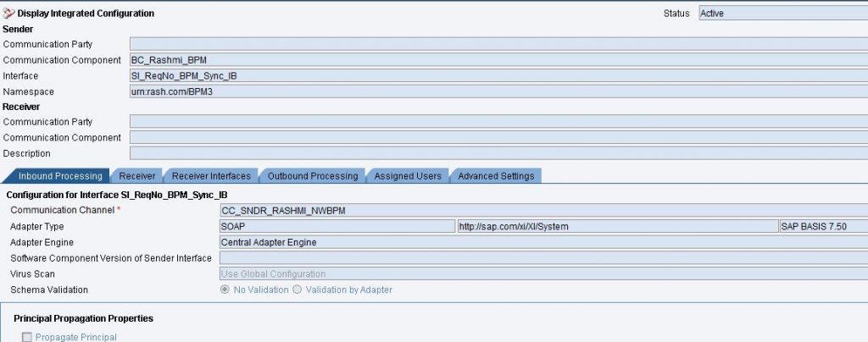Select the No Validation radio button
The image size is (868, 342).
pos(225,290)
